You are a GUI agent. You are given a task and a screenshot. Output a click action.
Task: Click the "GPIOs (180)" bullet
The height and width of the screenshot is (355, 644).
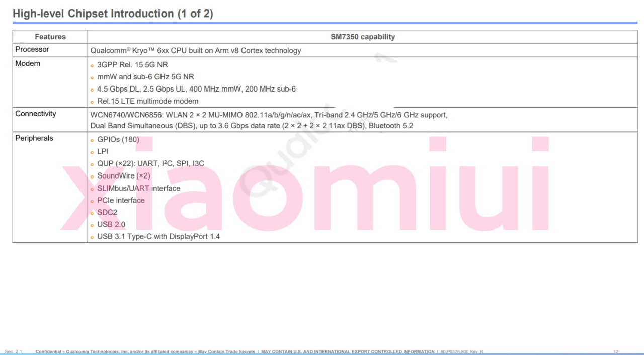(118, 139)
